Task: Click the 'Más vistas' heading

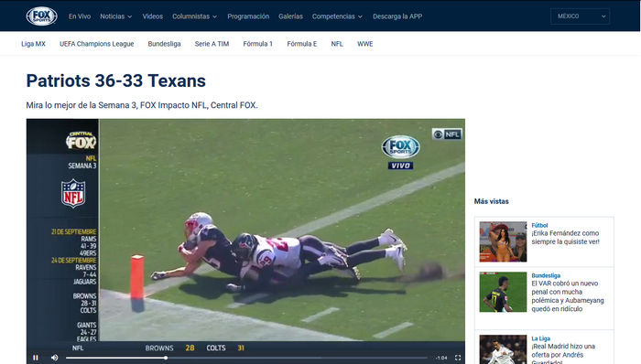Action: coord(492,201)
